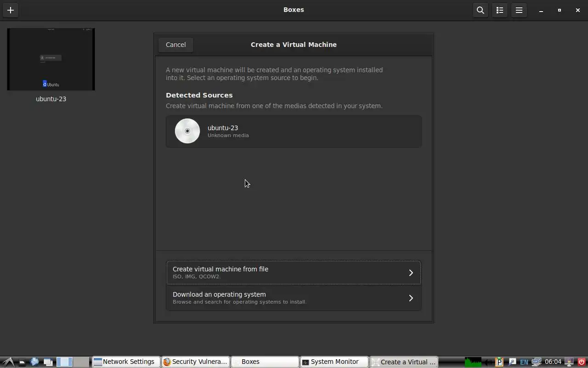Click the 'Detected Sources' heading
The height and width of the screenshot is (368, 588).
click(199, 95)
